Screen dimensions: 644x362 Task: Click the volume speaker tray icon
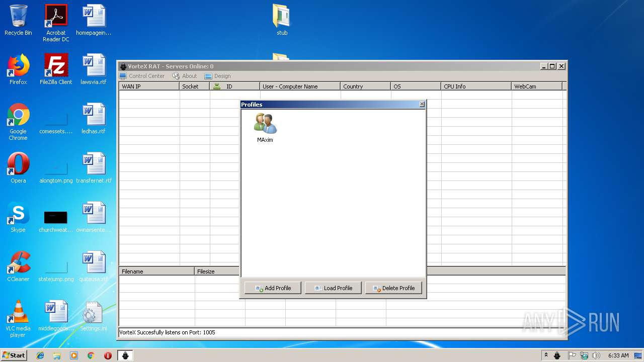coord(596,355)
